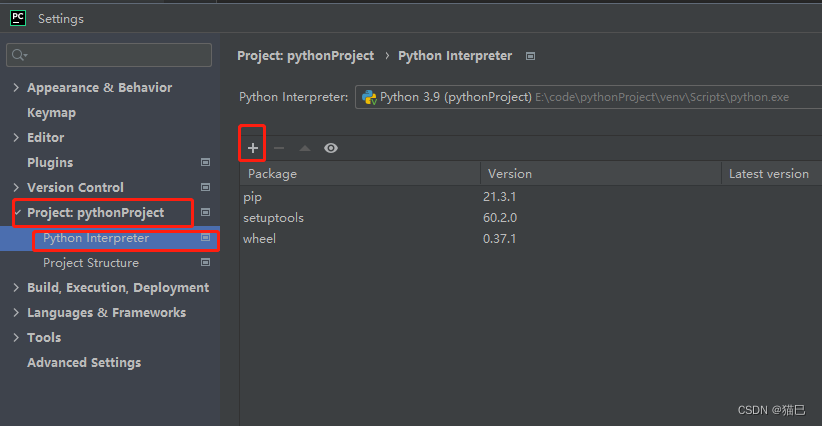Viewport: 822px width, 426px height.
Task: Click version 0.37.1 cell
Action: (500, 239)
